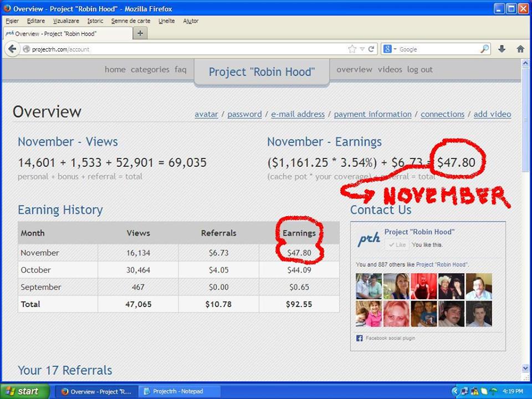Viewport: 532px width, 399px height.
Task: Switch to the Projectrh - Notepad taskbar button
Action: [x=178, y=392]
